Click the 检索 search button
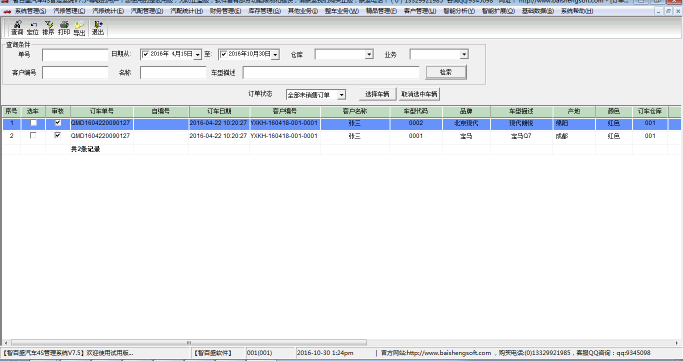 [446, 72]
